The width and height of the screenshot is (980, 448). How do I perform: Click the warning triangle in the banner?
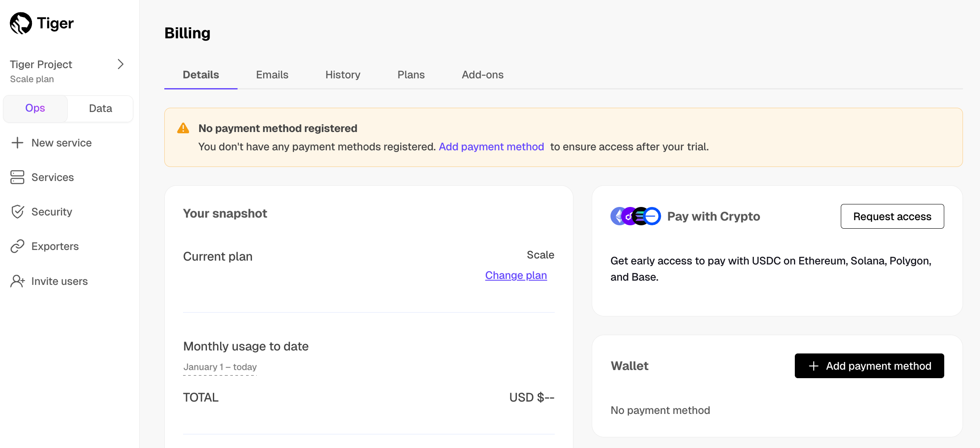(183, 128)
